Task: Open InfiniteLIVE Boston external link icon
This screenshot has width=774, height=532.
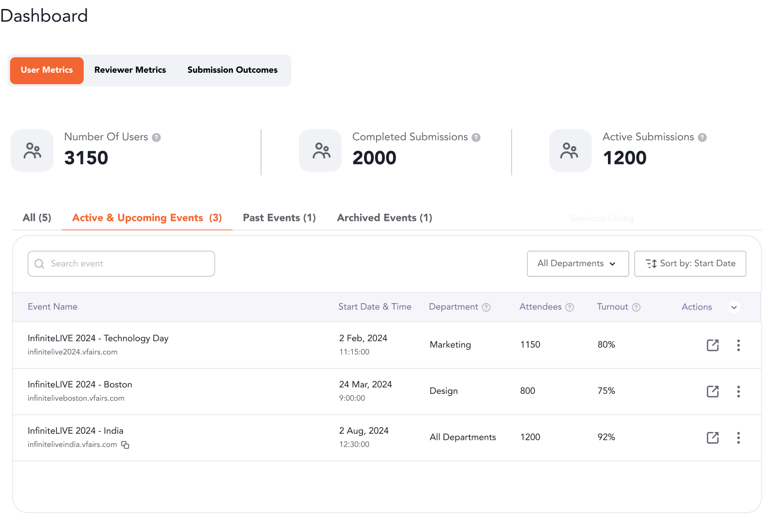Action: tap(713, 391)
